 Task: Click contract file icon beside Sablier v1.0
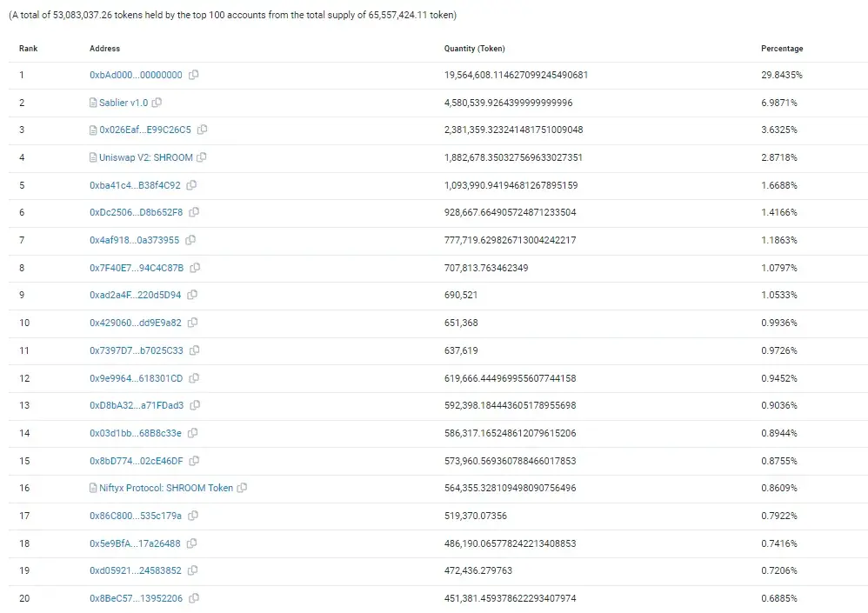93,103
